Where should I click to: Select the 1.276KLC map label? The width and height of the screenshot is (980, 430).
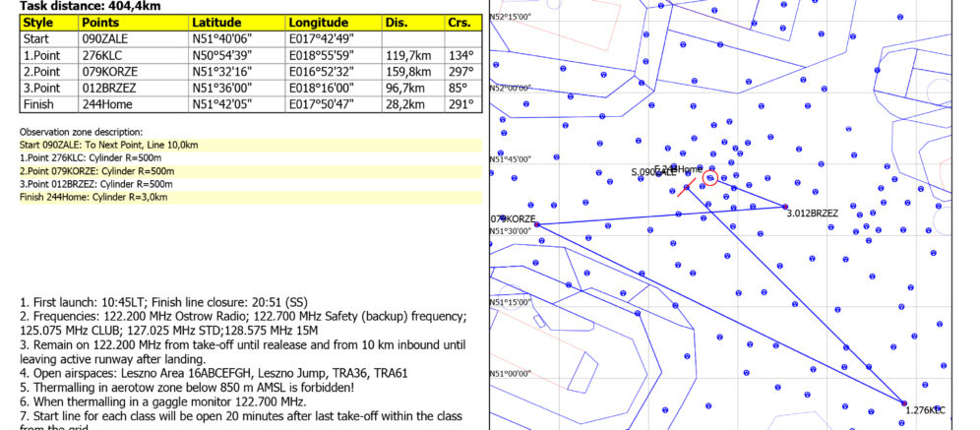click(926, 410)
